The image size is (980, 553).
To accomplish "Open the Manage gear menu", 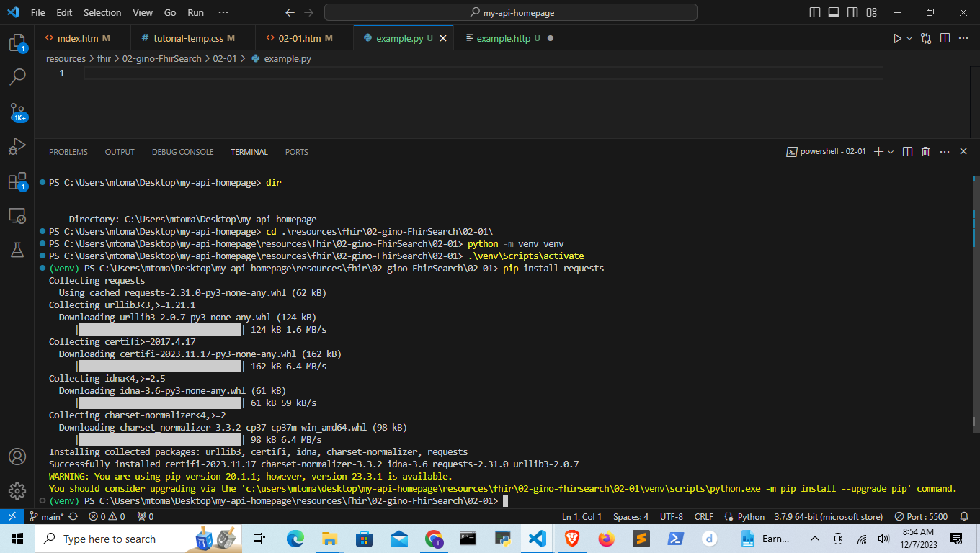I will point(17,491).
